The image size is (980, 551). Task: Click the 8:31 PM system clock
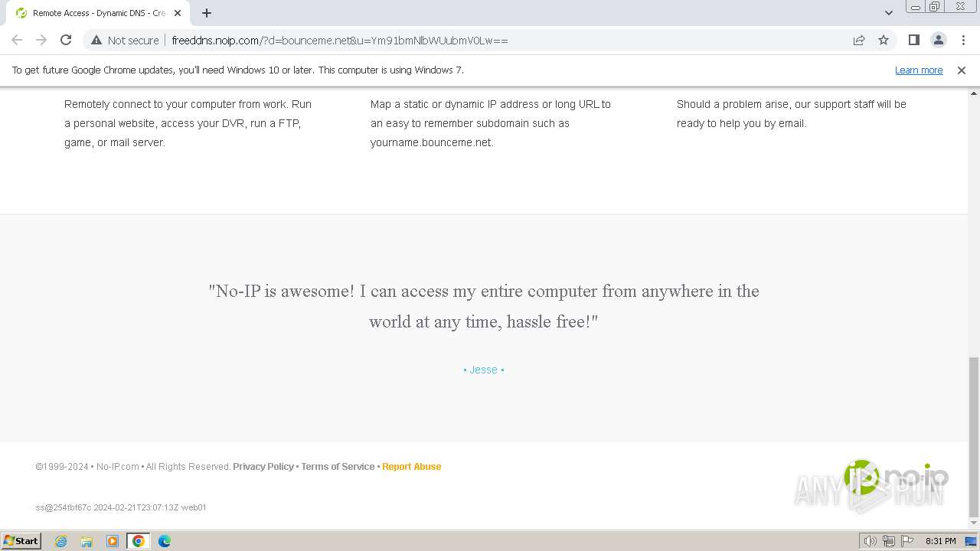(x=941, y=541)
